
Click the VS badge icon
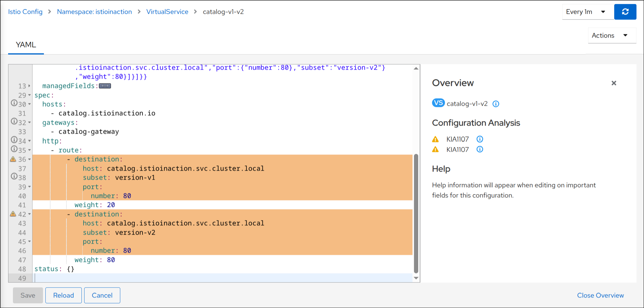tap(438, 103)
